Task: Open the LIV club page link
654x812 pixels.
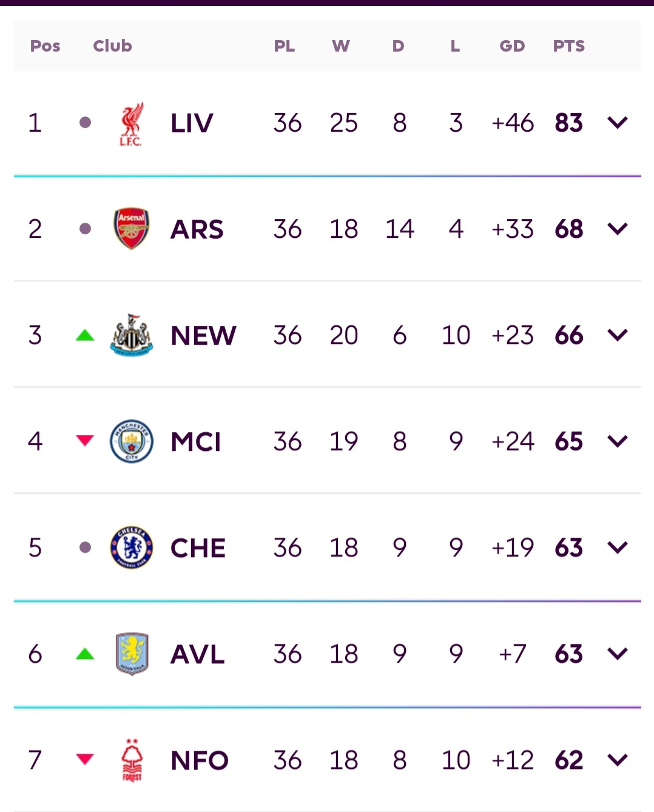Action: point(190,121)
